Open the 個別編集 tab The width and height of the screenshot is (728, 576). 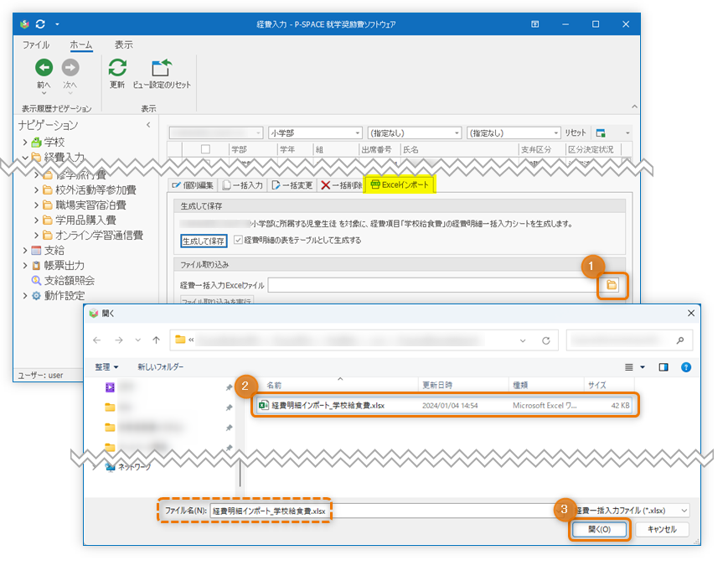click(193, 185)
